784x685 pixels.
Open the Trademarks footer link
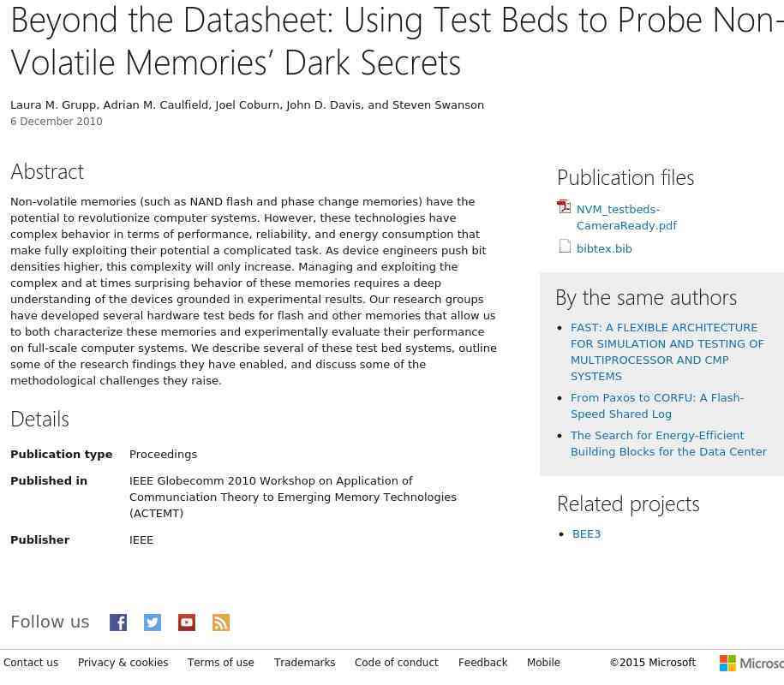(x=304, y=663)
